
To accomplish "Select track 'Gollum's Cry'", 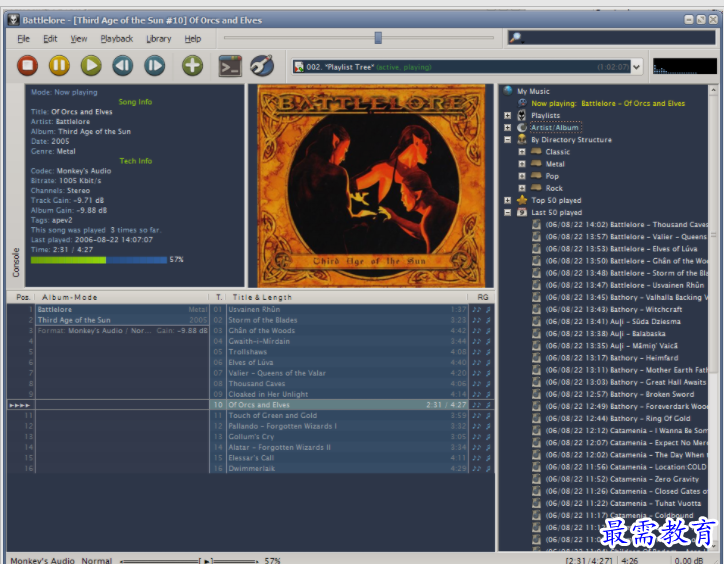I will pyautogui.click(x=347, y=437).
